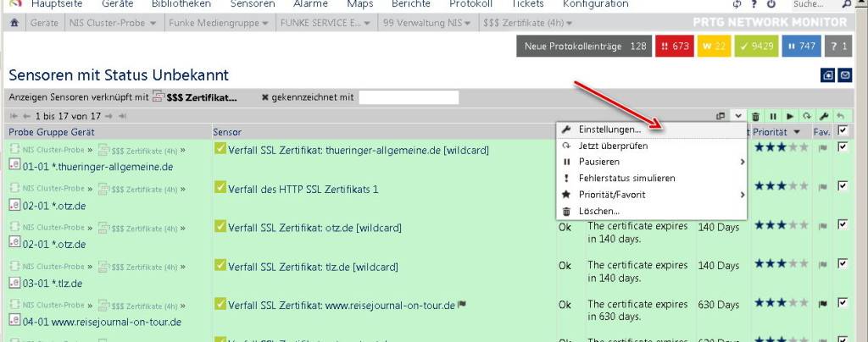Click the blue 747 paused-sensors status button
This screenshot has height=342, width=868.
[802, 47]
